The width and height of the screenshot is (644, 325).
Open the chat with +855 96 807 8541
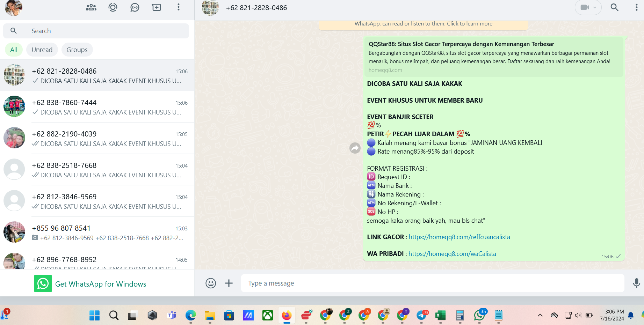coord(97,232)
